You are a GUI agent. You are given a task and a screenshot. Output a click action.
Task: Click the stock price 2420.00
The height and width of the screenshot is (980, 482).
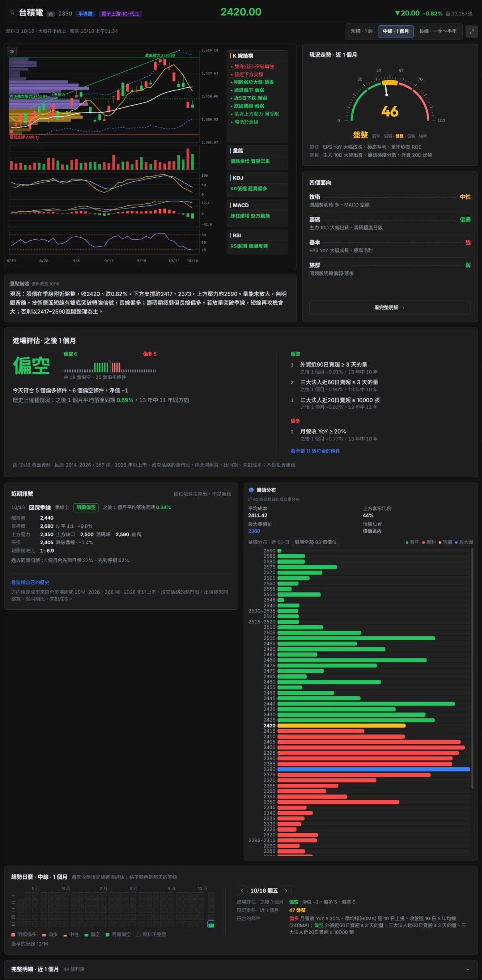click(241, 12)
